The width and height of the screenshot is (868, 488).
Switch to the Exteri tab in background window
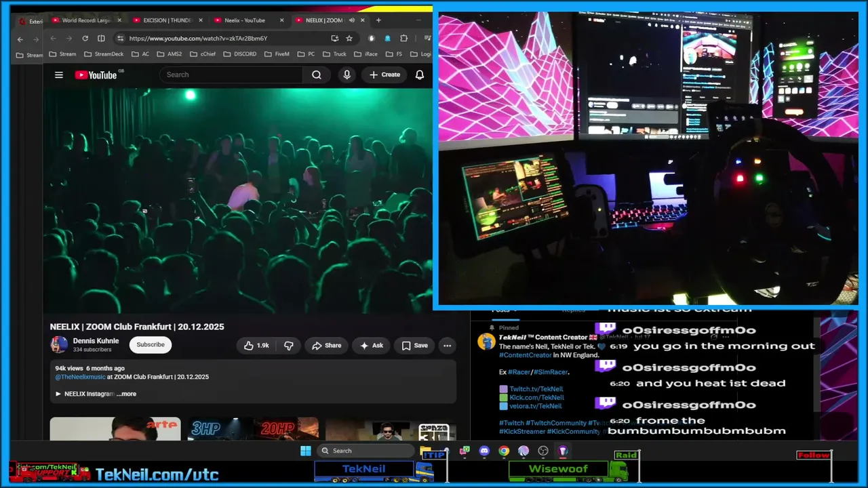[31, 22]
